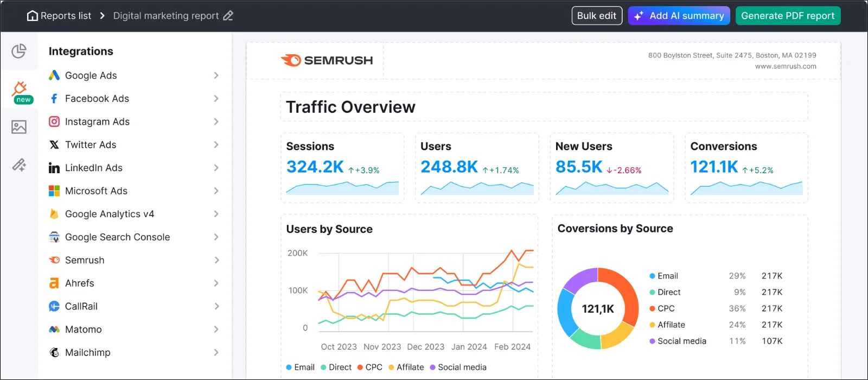The height and width of the screenshot is (380, 868).
Task: Select the Users 248.8K widget
Action: (477, 168)
